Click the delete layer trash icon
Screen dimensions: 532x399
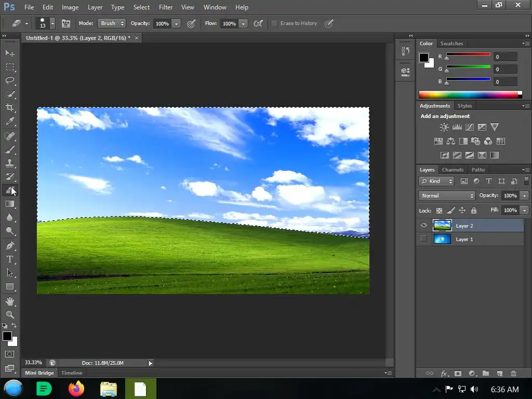coord(513,373)
